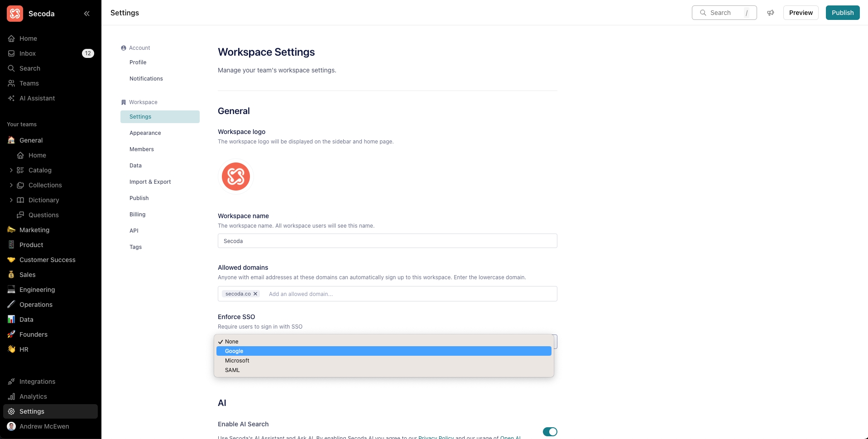
Task: Open the Tags settings page
Action: tap(160, 247)
